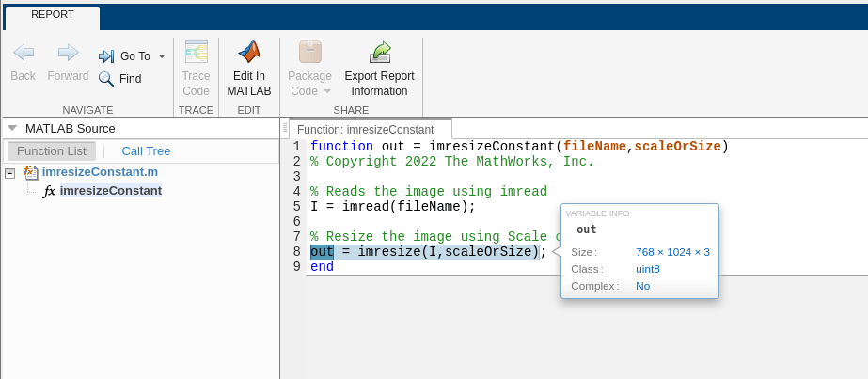Viewport: 868px width, 379px height.
Task: Click the Find magnifier icon
Action: point(106,79)
